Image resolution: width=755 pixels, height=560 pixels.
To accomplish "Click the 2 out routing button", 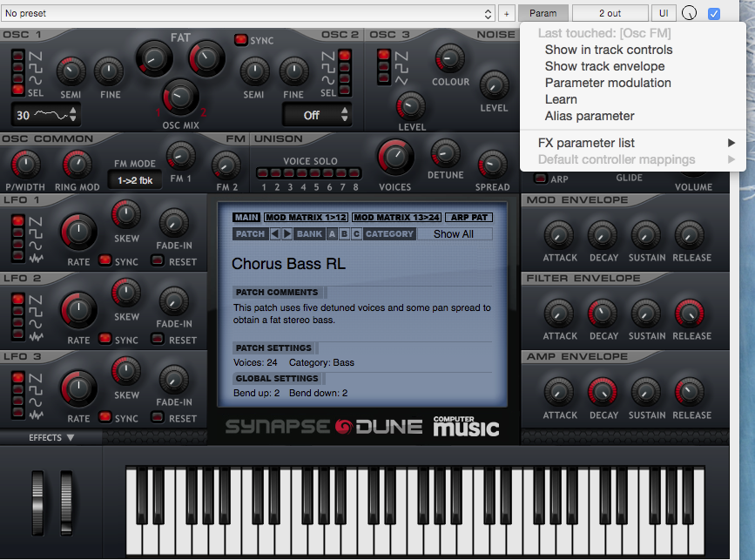I will (x=610, y=13).
